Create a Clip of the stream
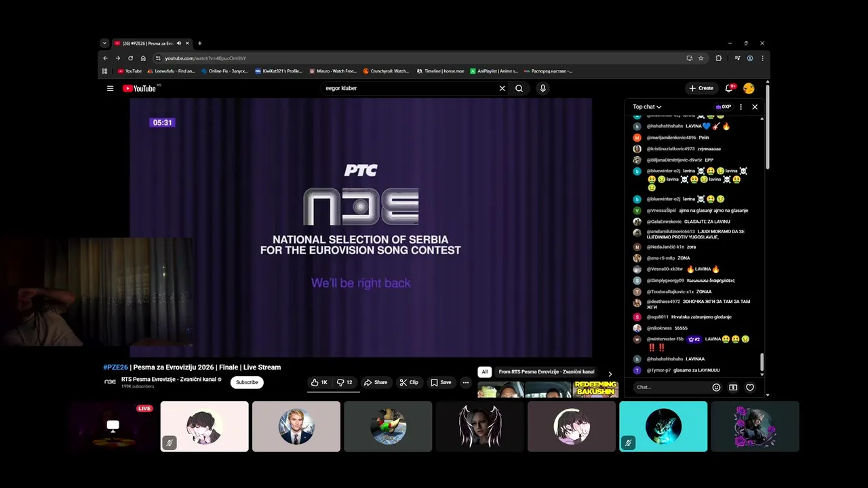Image resolution: width=868 pixels, height=488 pixels. click(x=409, y=382)
